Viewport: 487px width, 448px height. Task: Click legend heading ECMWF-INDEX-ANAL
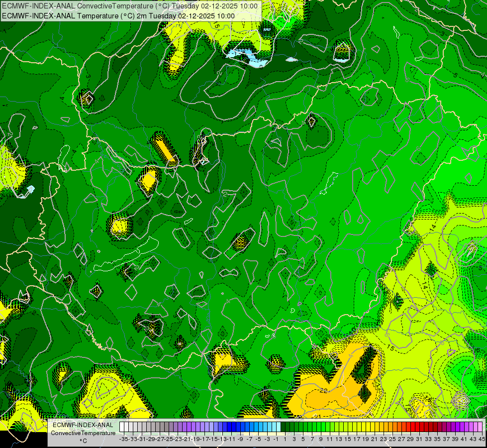coord(83,425)
